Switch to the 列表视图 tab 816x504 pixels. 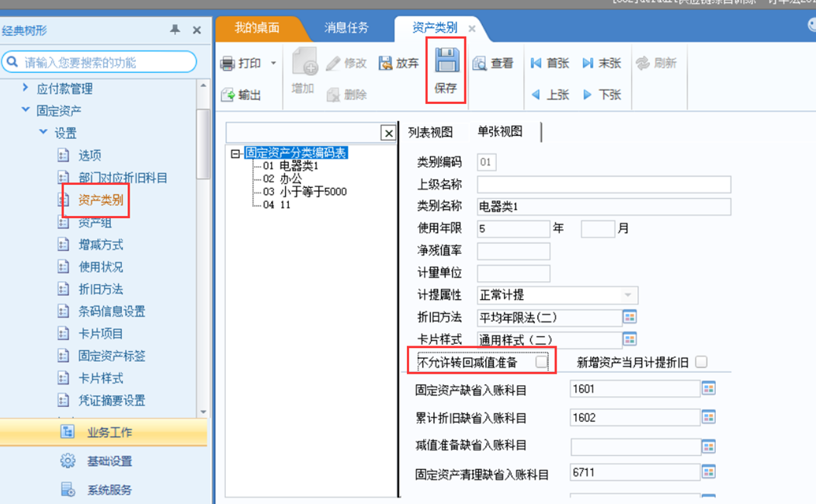(x=430, y=132)
